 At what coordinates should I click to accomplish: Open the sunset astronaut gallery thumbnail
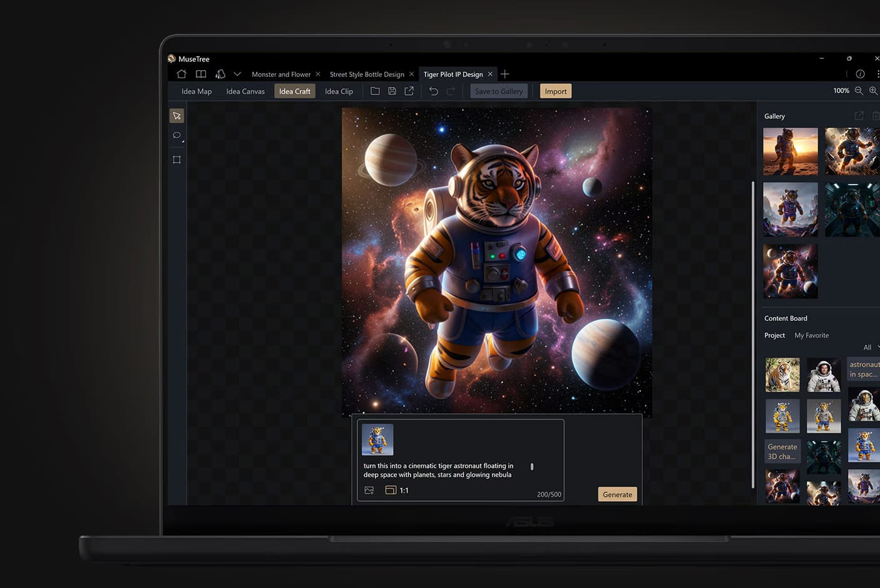790,151
